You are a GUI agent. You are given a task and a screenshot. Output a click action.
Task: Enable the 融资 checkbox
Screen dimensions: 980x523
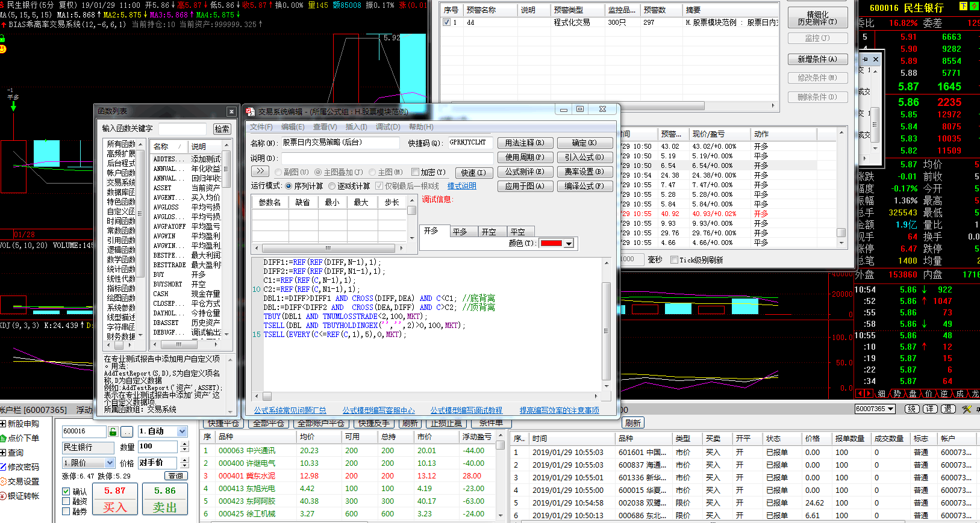66,501
